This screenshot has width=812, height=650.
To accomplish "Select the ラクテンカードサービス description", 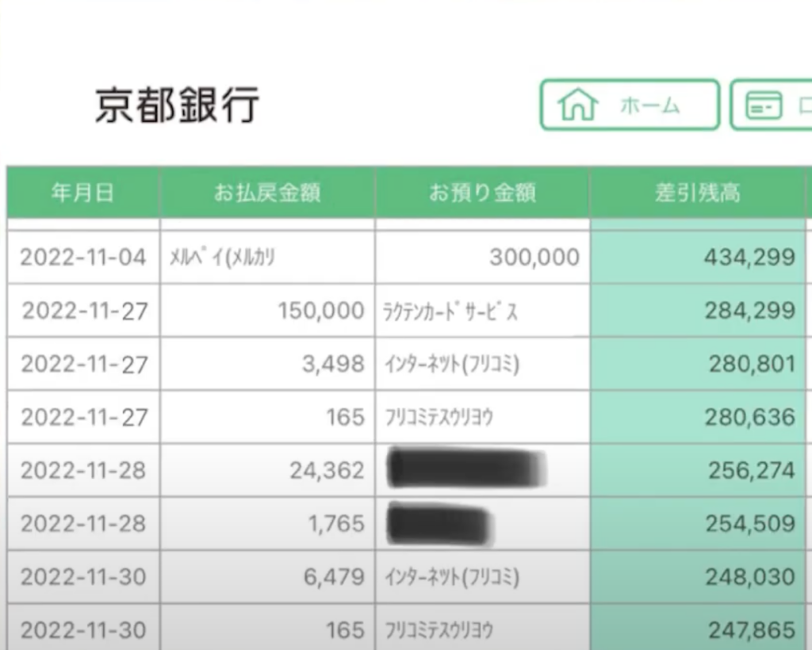I will (450, 311).
